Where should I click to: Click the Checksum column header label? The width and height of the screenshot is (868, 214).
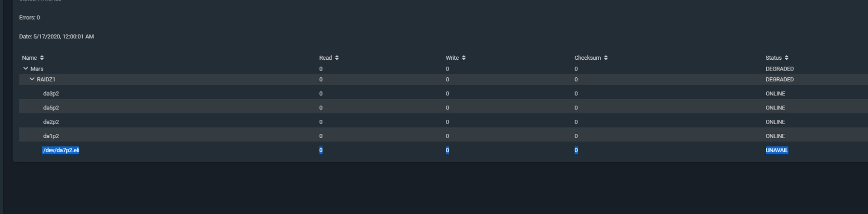tap(588, 58)
